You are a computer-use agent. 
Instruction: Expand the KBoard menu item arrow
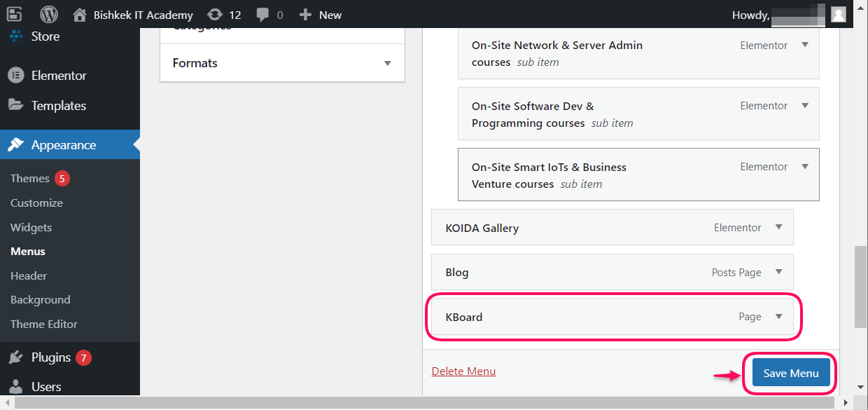[x=779, y=317]
